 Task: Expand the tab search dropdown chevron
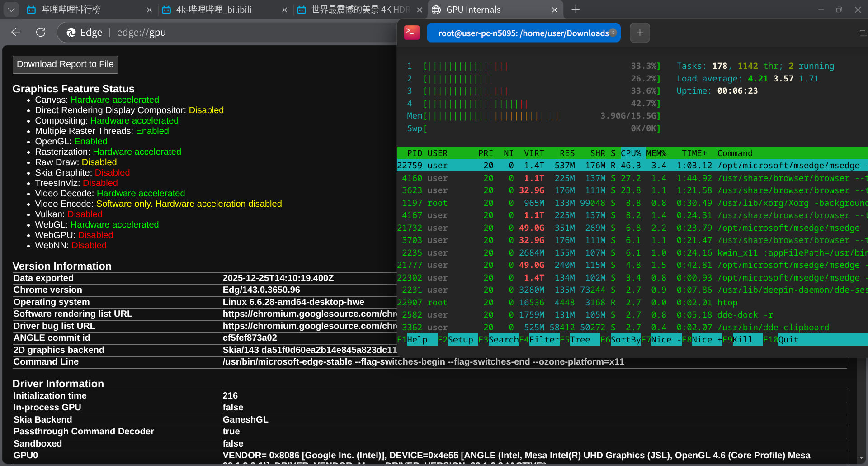pos(11,10)
